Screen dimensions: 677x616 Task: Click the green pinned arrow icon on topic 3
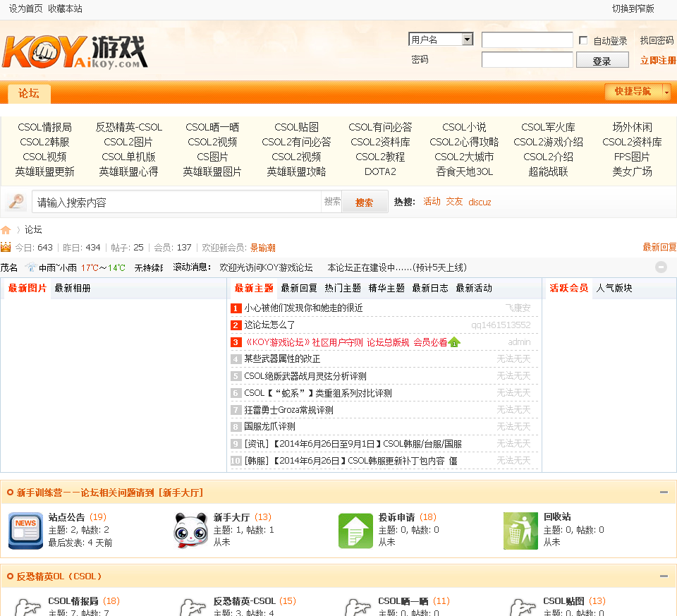[x=454, y=342]
